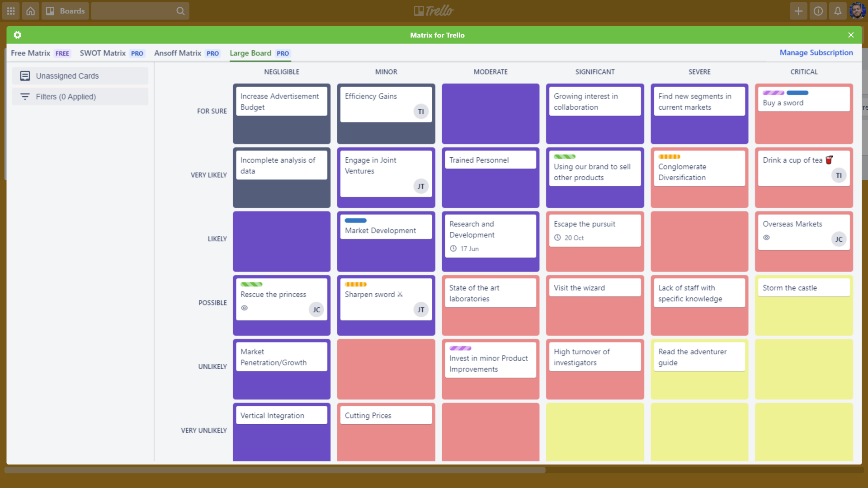Toggle the watch eye on Overseas Markets
Screen dimensions: 868x488
pos(766,238)
